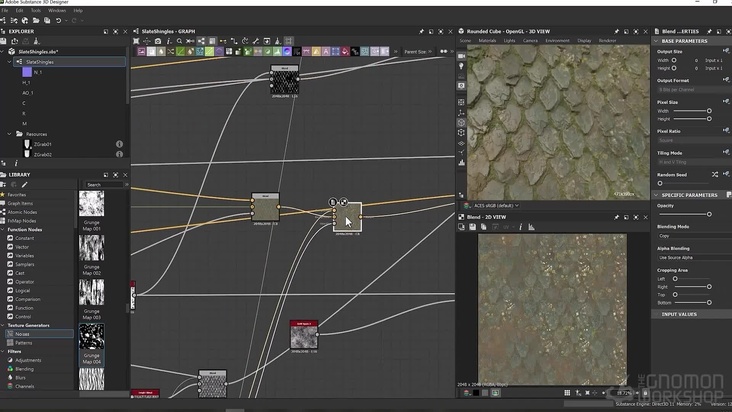The image size is (732, 412).
Task: Click the fit-to-view icon in graph toolbar
Action: click(136, 41)
